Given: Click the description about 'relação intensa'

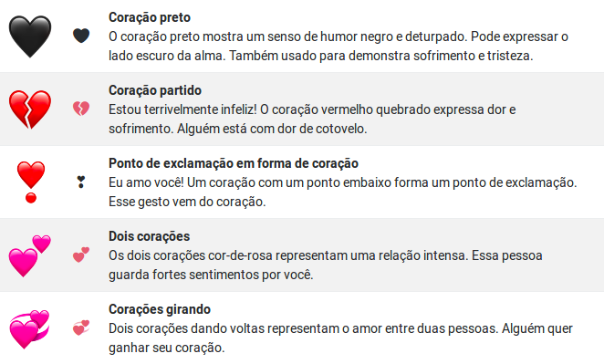Looking at the screenshot, I should pyautogui.click(x=325, y=265).
